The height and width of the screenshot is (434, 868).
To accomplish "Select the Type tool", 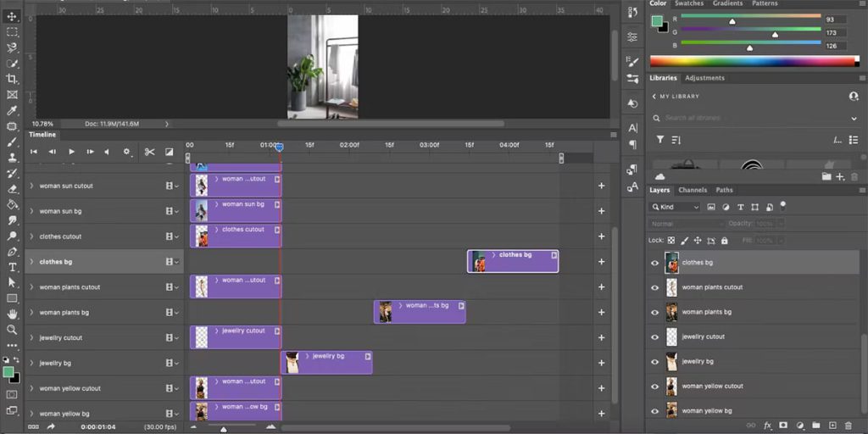I will tap(12, 267).
